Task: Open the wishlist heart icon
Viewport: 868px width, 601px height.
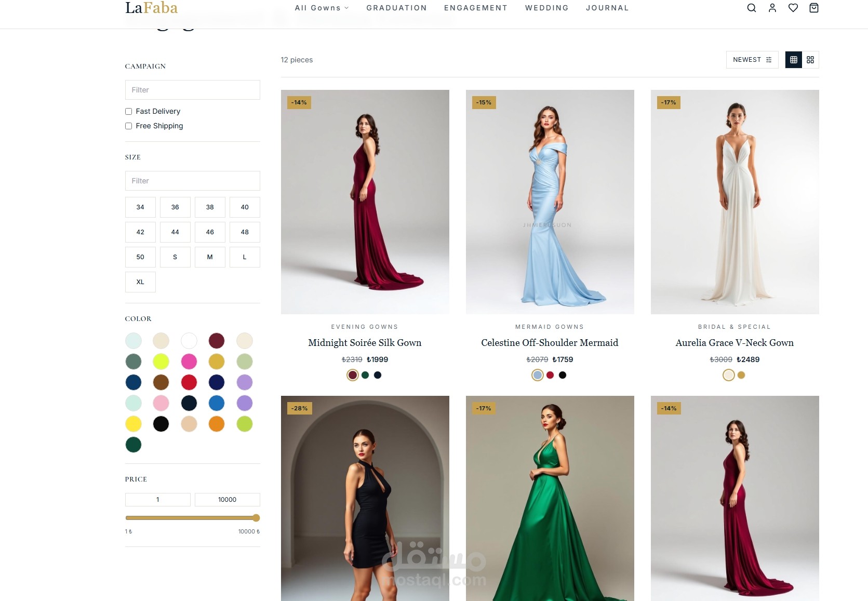Action: pyautogui.click(x=793, y=8)
